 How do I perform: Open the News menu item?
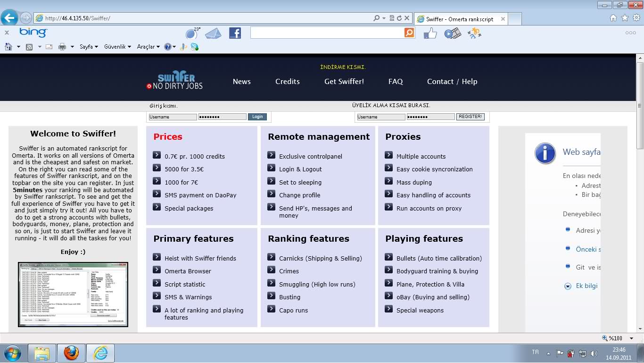coord(241,82)
